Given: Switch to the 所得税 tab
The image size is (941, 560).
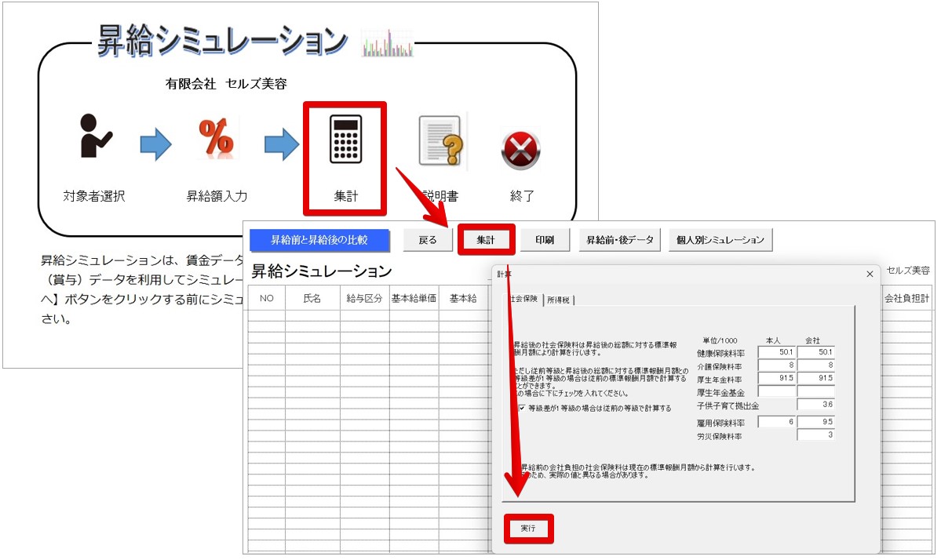Looking at the screenshot, I should [559, 300].
